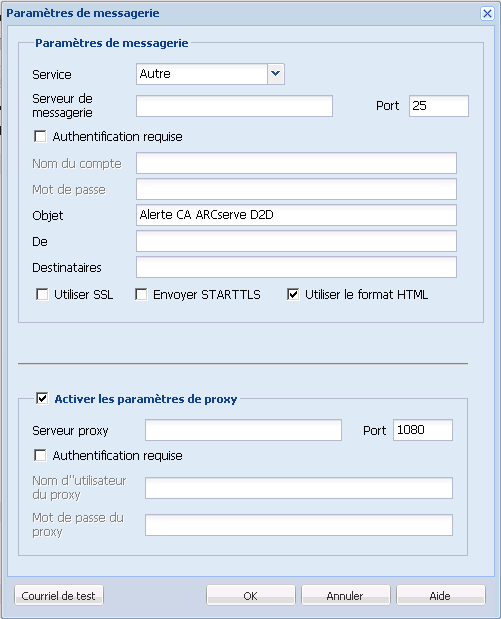501x619 pixels.
Task: Click the Serveur de messagerie field
Action: (235, 106)
